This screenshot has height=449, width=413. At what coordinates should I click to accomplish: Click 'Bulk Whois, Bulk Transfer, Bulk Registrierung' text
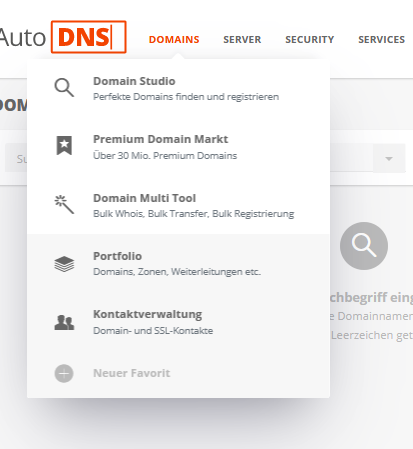[x=194, y=214]
